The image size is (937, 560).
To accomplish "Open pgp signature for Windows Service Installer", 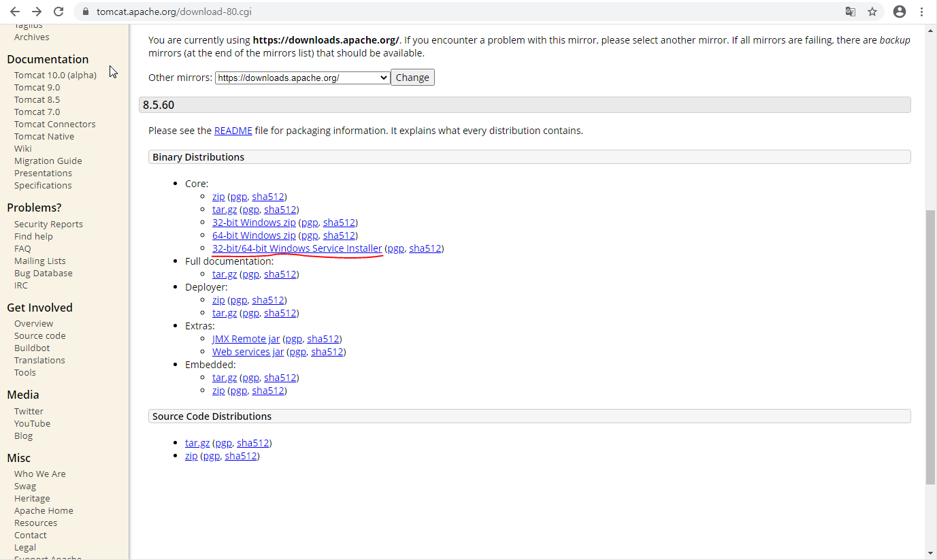I will point(395,248).
